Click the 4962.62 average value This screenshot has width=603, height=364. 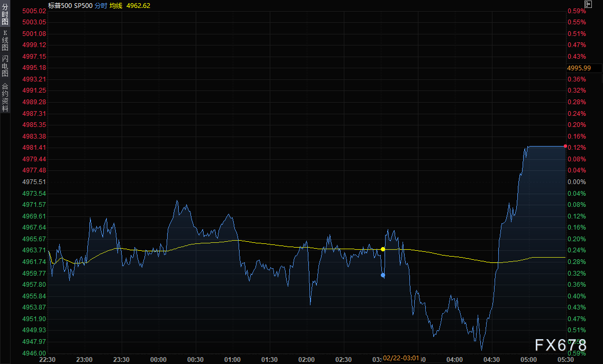(x=138, y=5)
